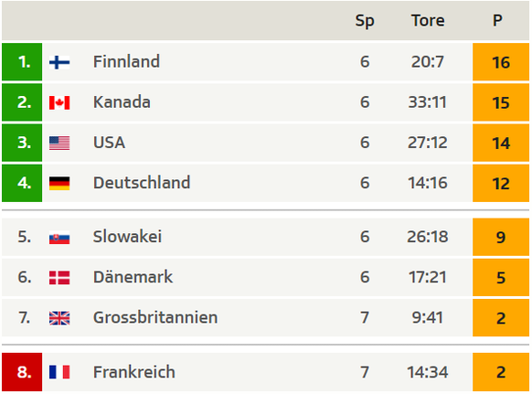The width and height of the screenshot is (532, 394).
Task: Click the red rank 8 badge
Action: (22, 372)
